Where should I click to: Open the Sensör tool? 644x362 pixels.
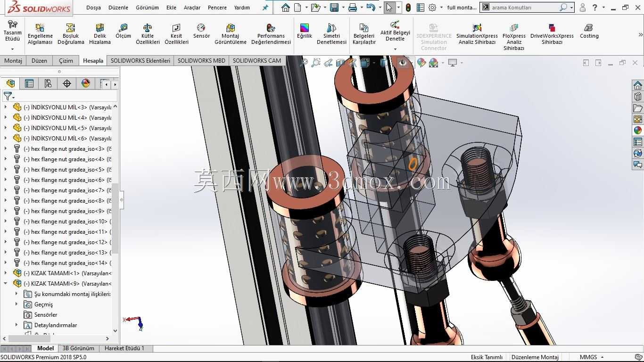click(x=201, y=31)
